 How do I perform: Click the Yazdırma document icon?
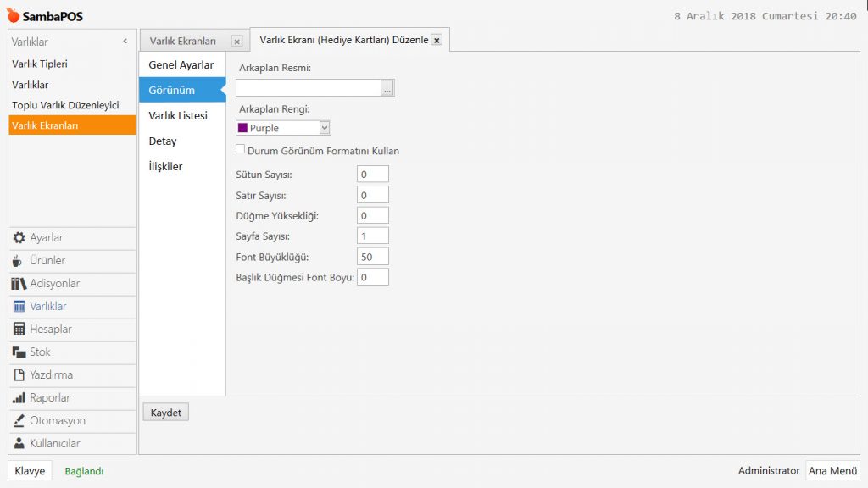pos(19,375)
